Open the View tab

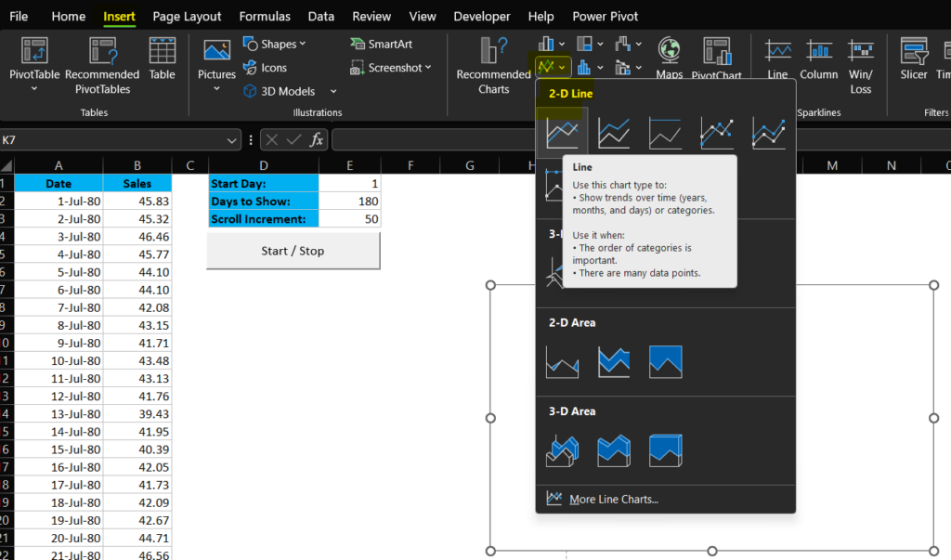pyautogui.click(x=423, y=17)
